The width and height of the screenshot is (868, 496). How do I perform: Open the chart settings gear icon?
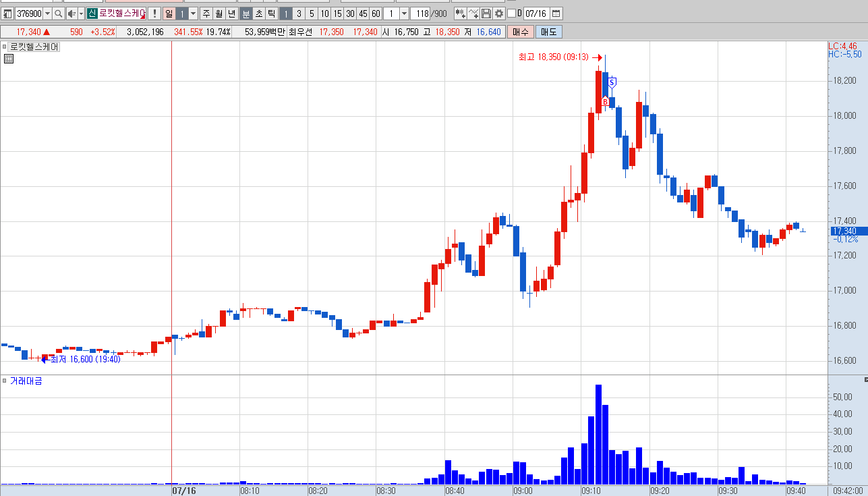coord(499,13)
